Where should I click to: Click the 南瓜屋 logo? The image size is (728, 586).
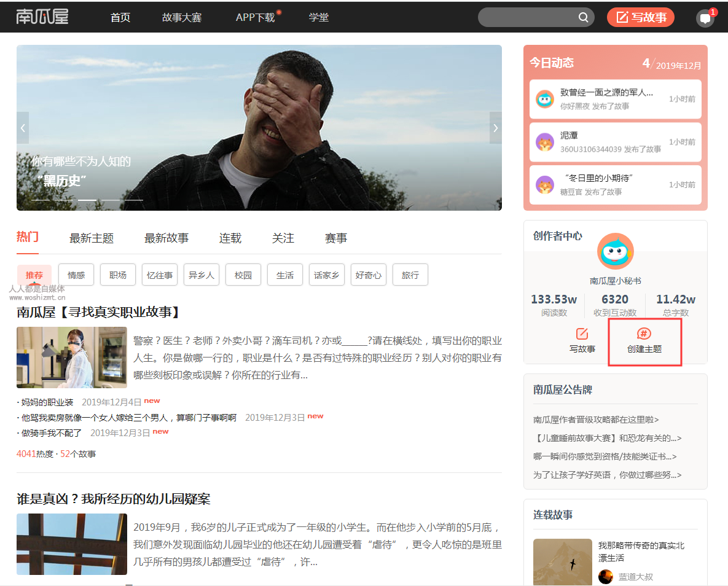[x=42, y=17]
